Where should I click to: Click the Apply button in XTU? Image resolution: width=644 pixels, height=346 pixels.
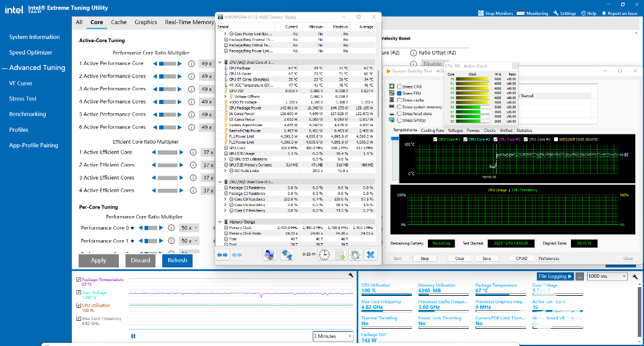[98, 260]
